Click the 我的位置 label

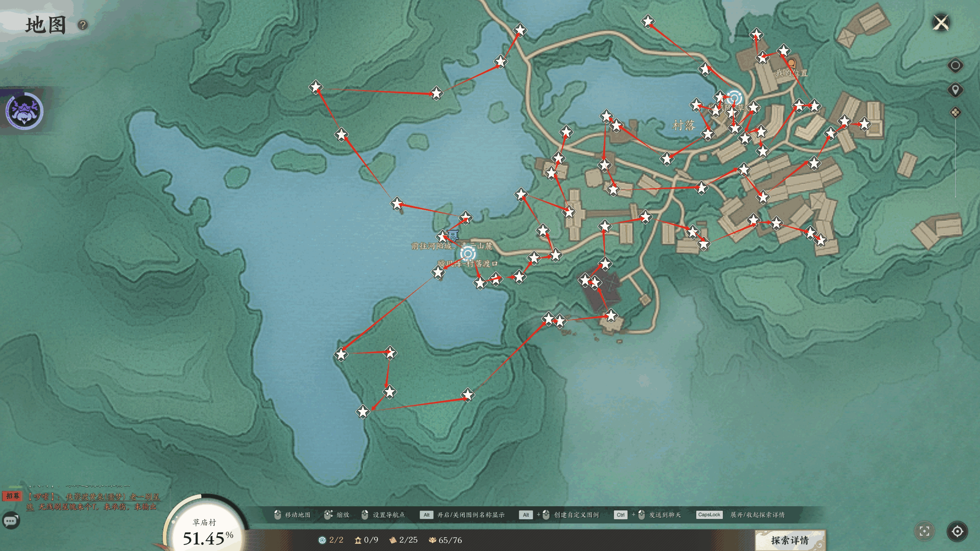[x=791, y=73]
